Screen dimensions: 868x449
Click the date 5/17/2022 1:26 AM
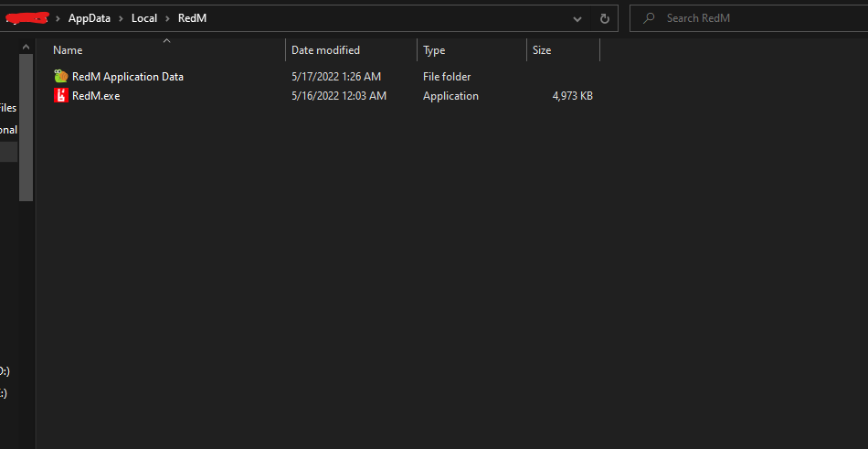336,77
